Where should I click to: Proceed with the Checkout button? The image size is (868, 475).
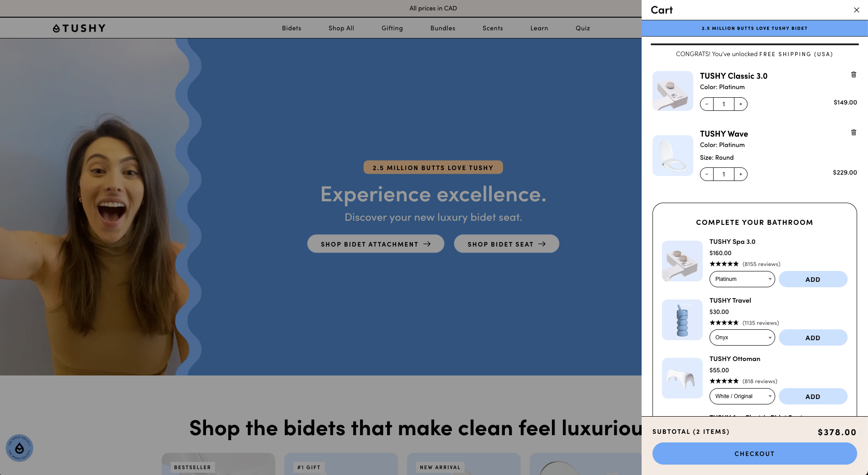[x=754, y=454]
